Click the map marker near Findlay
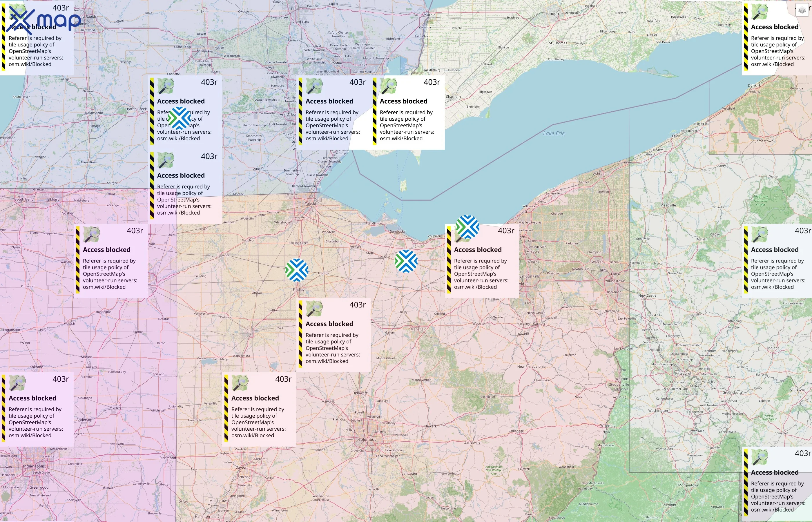 (297, 270)
